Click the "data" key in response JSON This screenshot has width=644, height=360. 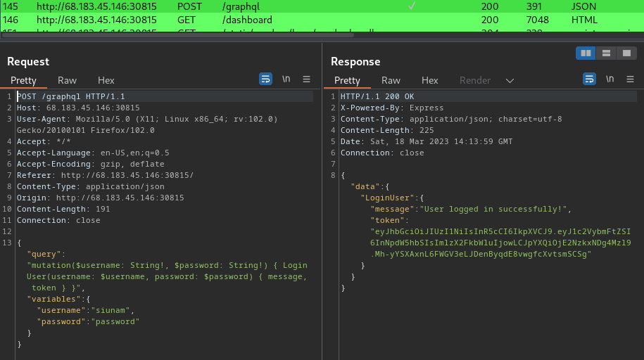tap(365, 186)
